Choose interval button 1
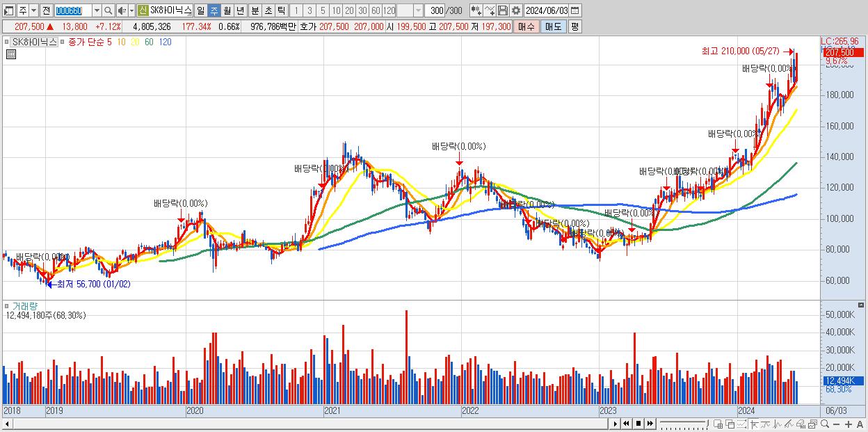Screen dimensions: 868x432 click(x=296, y=10)
